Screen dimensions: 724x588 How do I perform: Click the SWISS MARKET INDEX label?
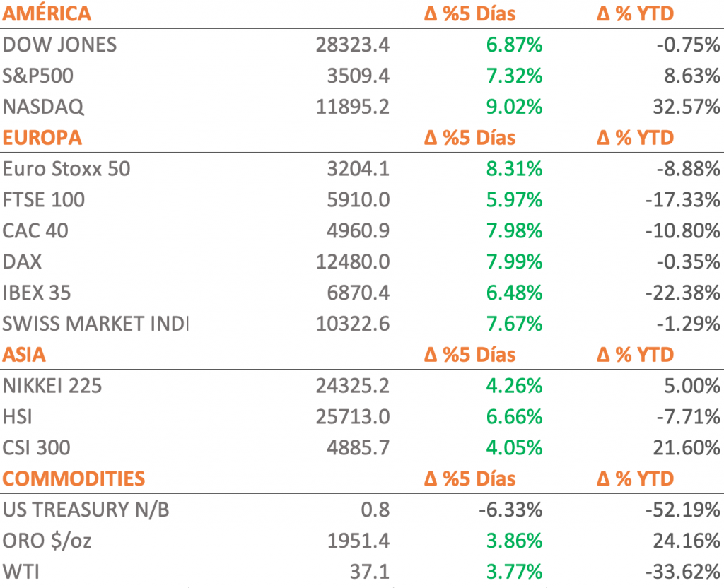[x=95, y=324]
